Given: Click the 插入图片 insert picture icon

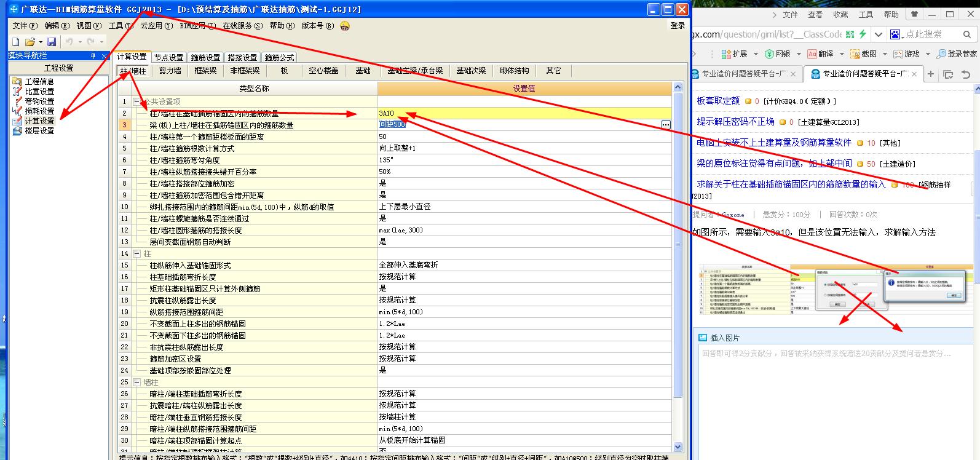Looking at the screenshot, I should click(x=703, y=338).
